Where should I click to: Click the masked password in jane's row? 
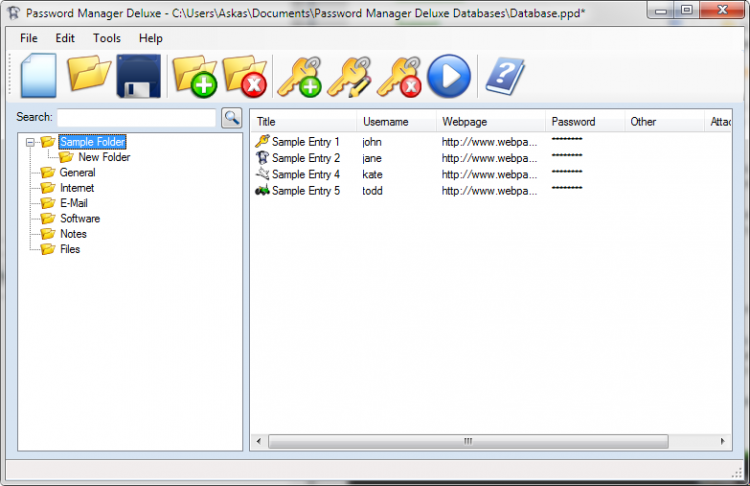pos(567,155)
